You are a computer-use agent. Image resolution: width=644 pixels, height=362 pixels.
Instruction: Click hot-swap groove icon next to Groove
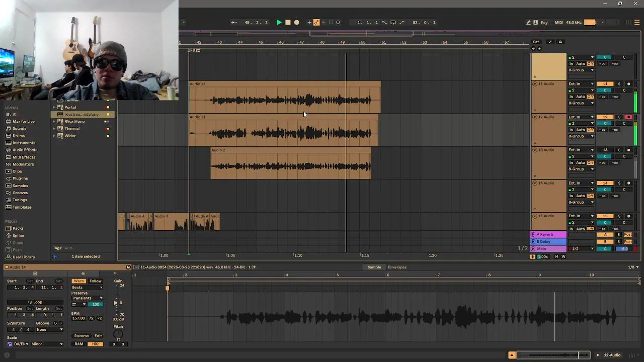[x=55, y=323]
